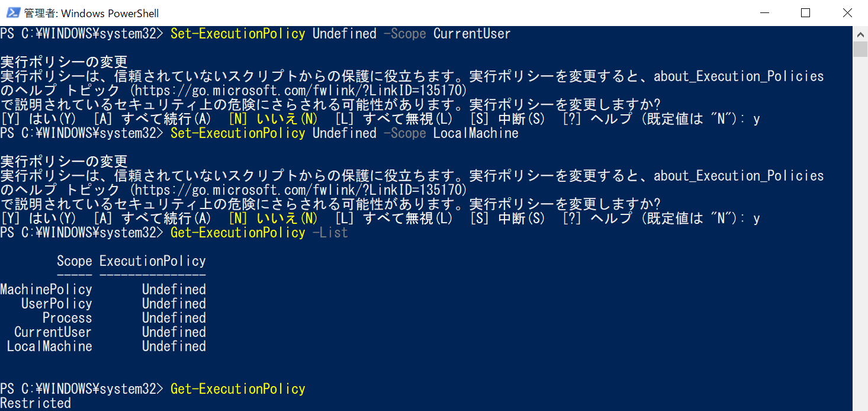
Task: Click the "ExecutionPolicy" column header
Action: (152, 261)
